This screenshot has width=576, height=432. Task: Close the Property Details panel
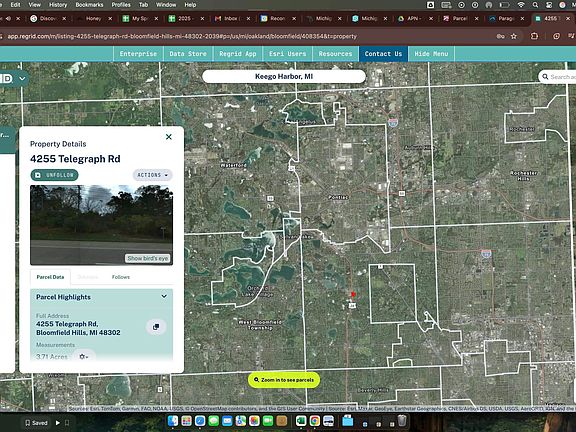point(169,137)
